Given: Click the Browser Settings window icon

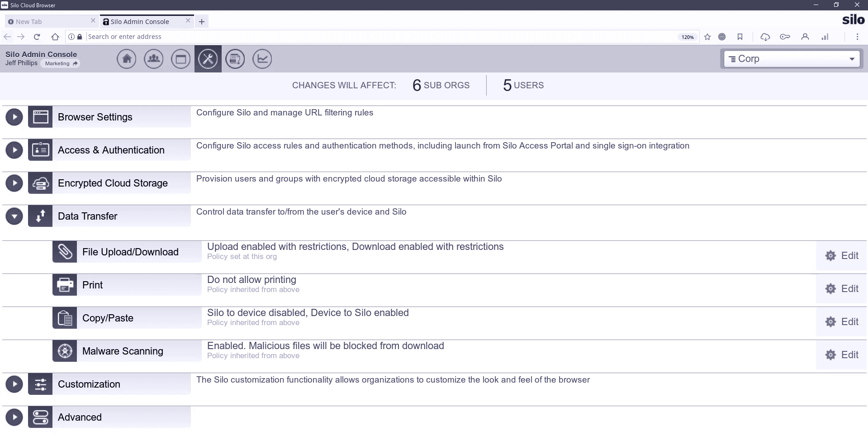Looking at the screenshot, I should [40, 117].
